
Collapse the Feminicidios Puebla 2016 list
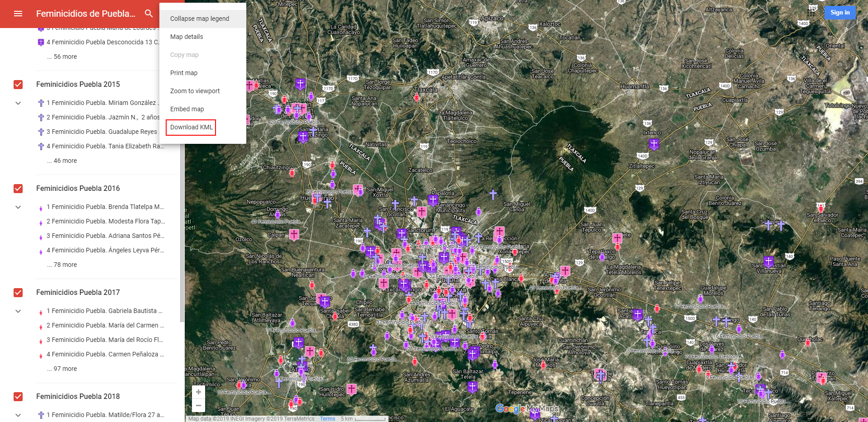pos(18,207)
